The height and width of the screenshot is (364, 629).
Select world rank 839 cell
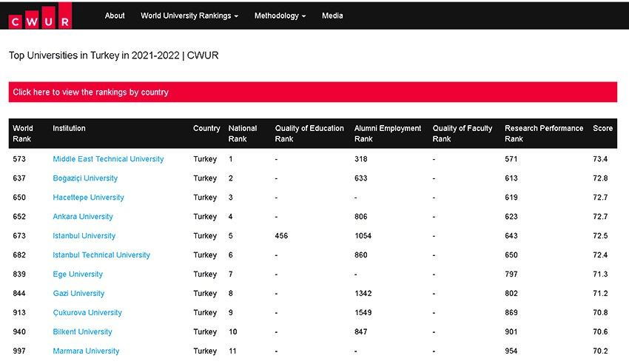19,274
